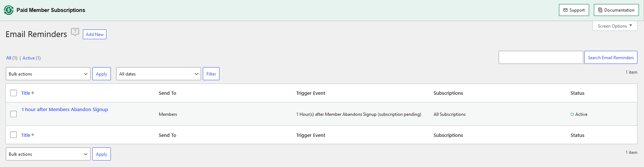Screen dimensions: 644x167
Task: Open the 1 hour after Members Abandon Signup reminder
Action: (x=65, y=109)
